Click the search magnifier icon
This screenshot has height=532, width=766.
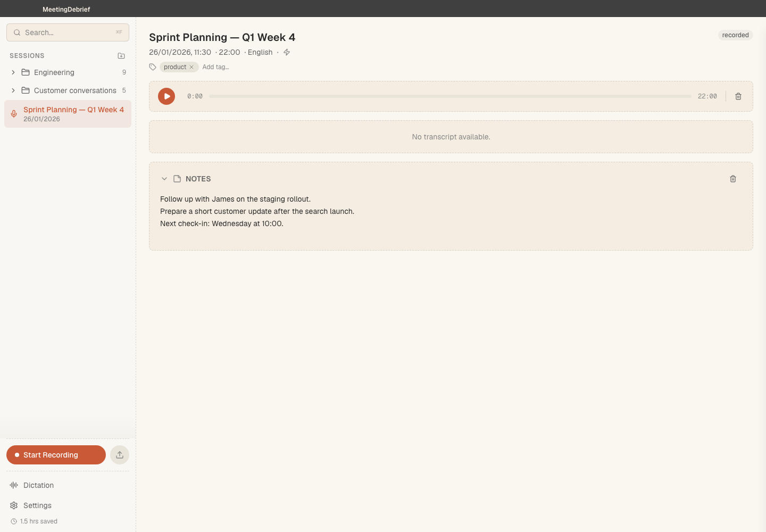(x=17, y=32)
